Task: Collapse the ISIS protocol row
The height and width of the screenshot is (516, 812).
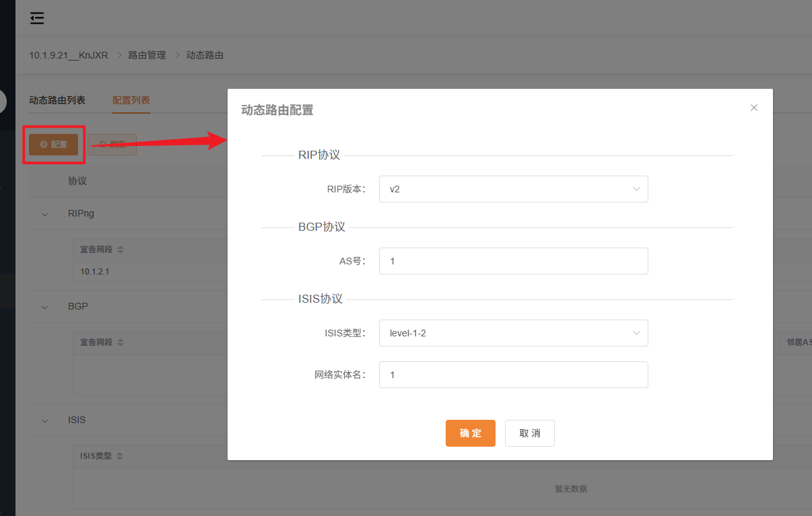Action: pos(44,420)
